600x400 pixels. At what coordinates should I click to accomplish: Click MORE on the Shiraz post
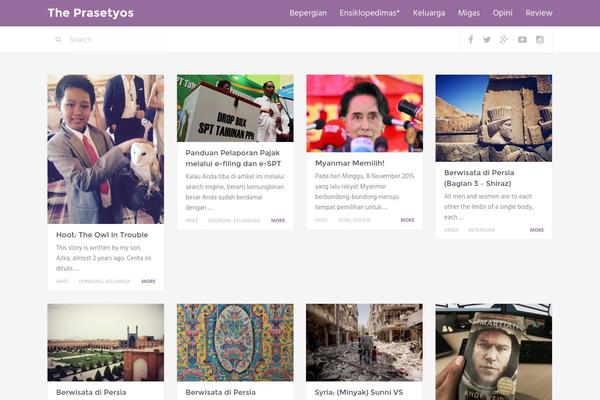pos(537,230)
